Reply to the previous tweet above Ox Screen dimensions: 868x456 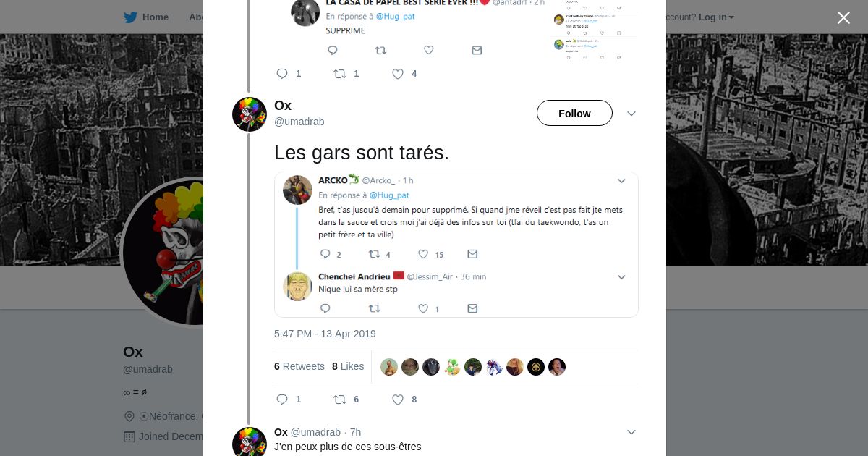pyautogui.click(x=282, y=74)
